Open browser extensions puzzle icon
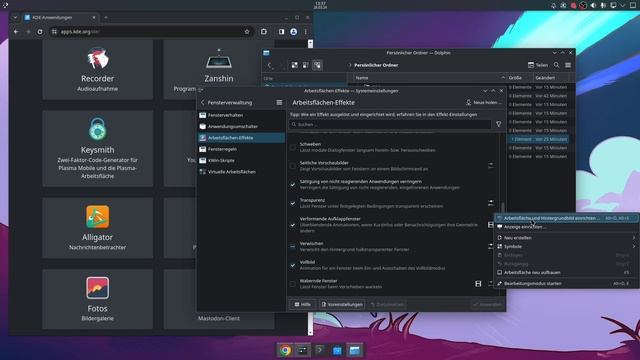The height and width of the screenshot is (360, 640). click(x=264, y=31)
